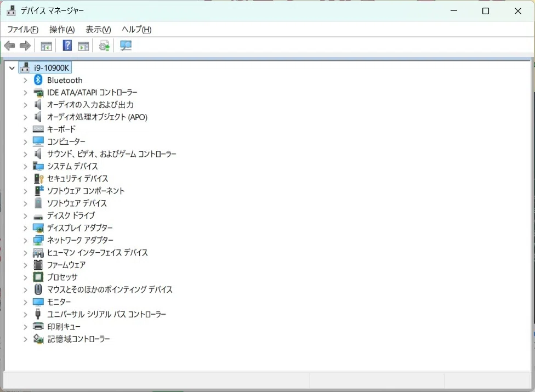Close the デバイス マネージャー window
This screenshot has width=535, height=392.
(x=517, y=11)
